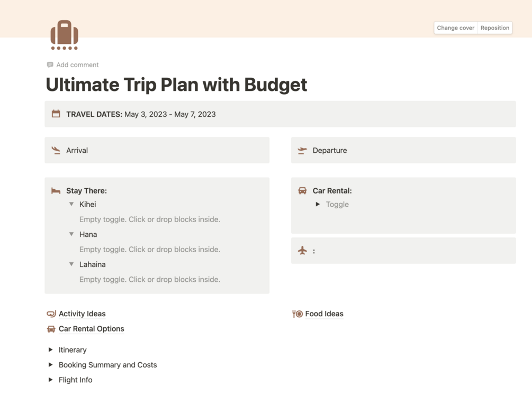Open the Car Rental Options page link
Viewport: 532px width, 405px height.
pos(91,328)
